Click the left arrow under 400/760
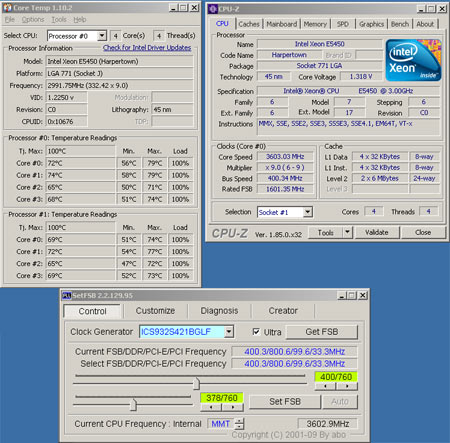Image resolution: width=450 pixels, height=443 pixels. coord(325,386)
